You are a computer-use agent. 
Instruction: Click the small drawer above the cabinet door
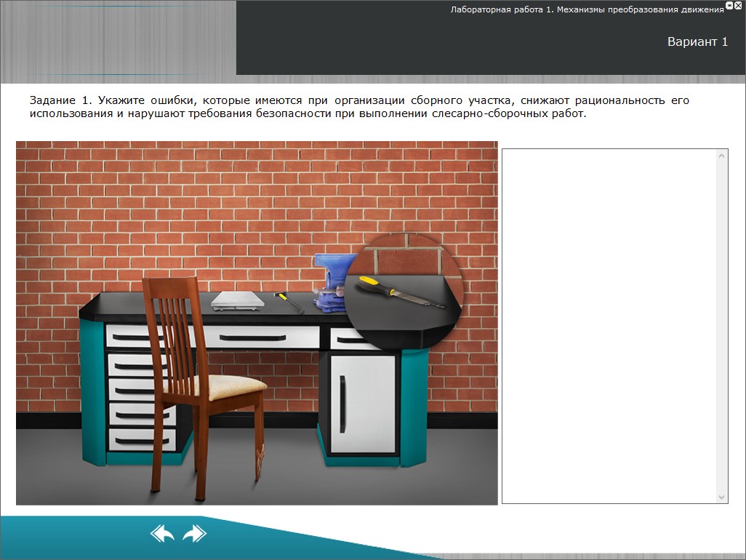click(x=348, y=339)
